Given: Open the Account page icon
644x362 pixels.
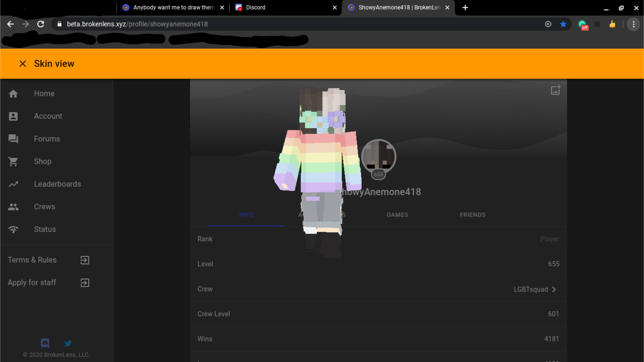Looking at the screenshot, I should click(13, 116).
